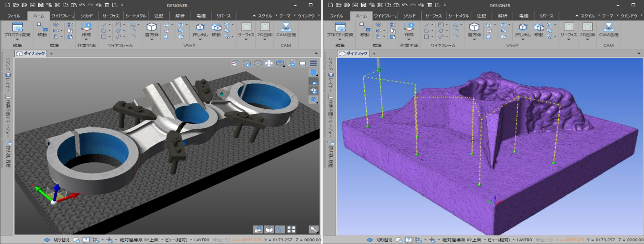Click 2D図面 icon in right window ribbon
The width and height of the screenshot is (644, 244).
(587, 27)
